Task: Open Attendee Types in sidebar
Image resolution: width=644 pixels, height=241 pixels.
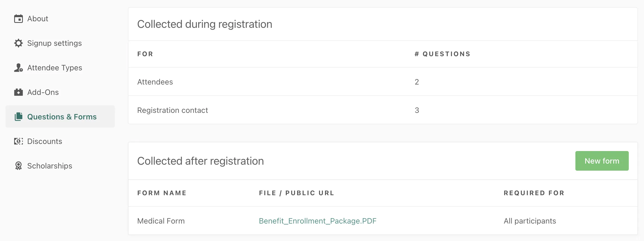Action: click(55, 68)
